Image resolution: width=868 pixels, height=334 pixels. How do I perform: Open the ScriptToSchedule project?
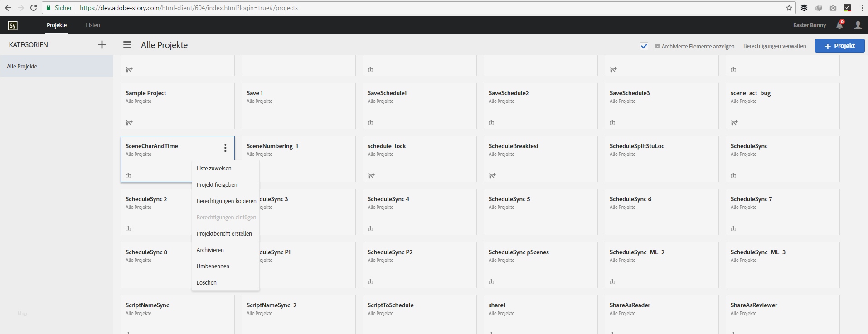click(420, 315)
